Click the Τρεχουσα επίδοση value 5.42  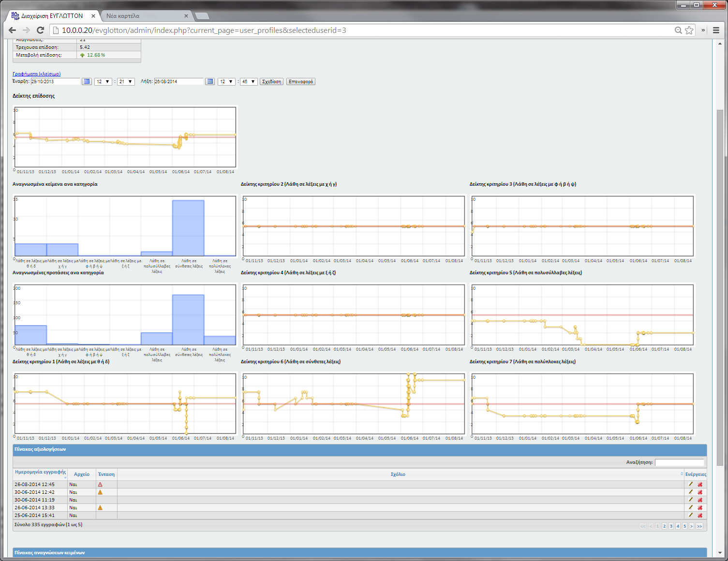[85, 47]
